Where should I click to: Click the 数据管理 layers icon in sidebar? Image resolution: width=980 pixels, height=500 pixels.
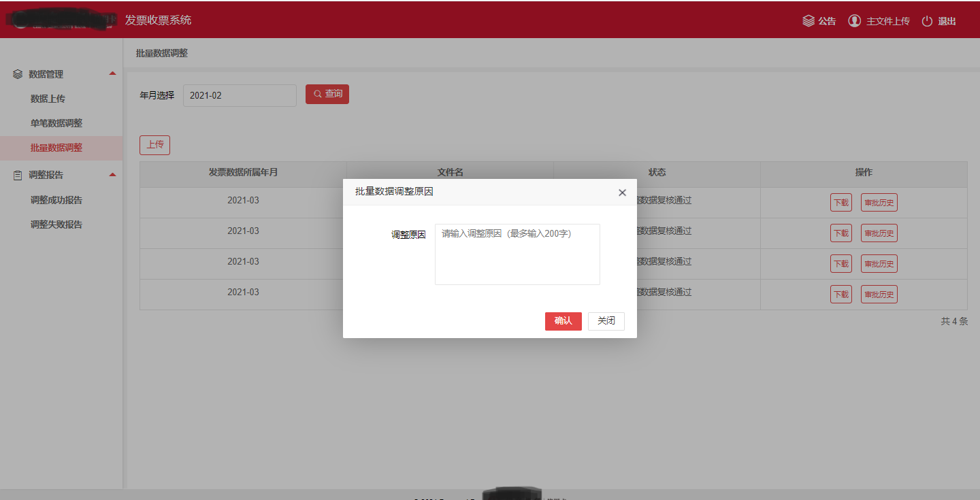18,74
